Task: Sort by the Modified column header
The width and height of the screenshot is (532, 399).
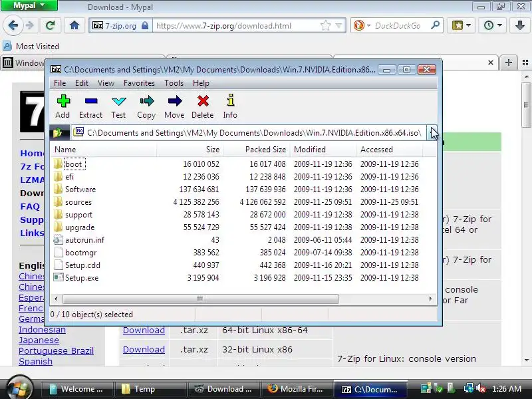Action: click(x=323, y=150)
